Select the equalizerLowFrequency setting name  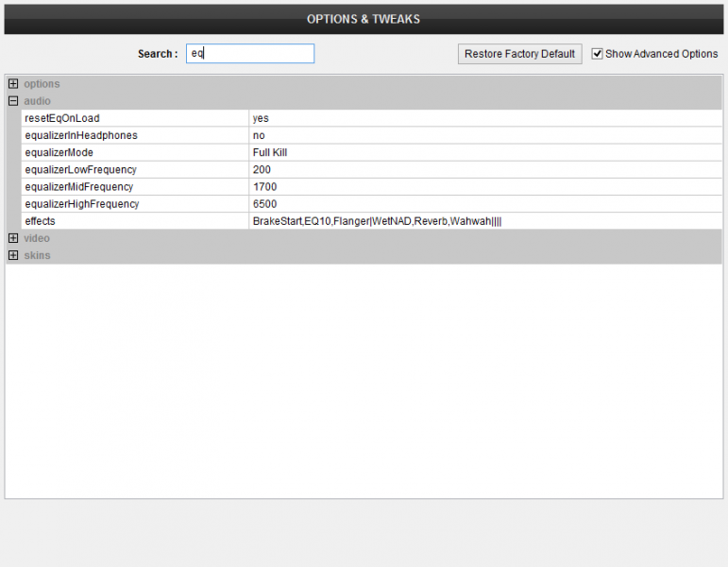(x=81, y=170)
